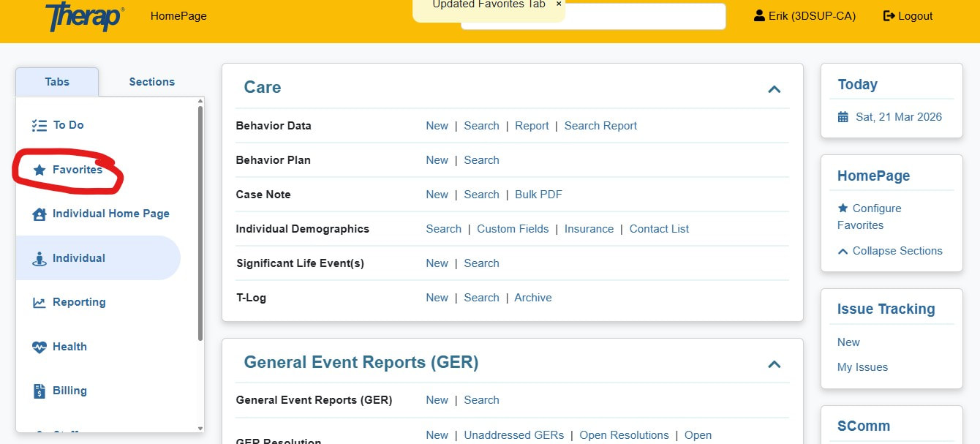
Task: Create a New T-Log entry
Action: pyautogui.click(x=437, y=298)
